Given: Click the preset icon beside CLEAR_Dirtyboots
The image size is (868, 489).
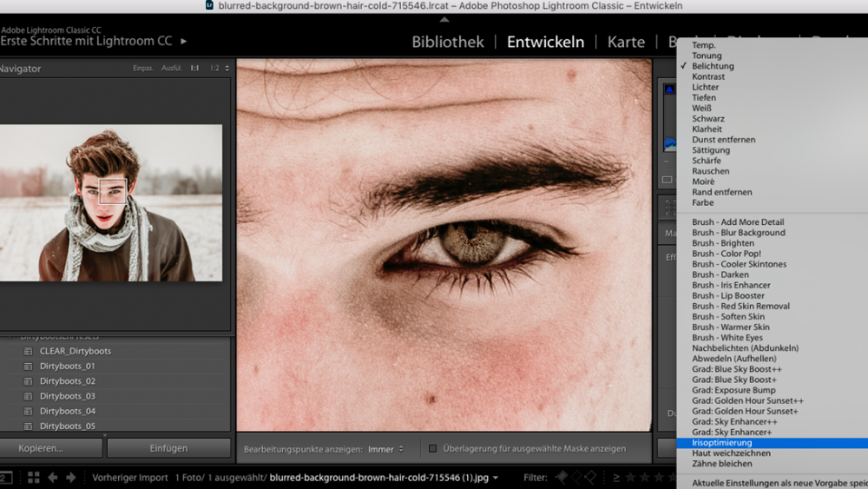Looking at the screenshot, I should pos(29,351).
